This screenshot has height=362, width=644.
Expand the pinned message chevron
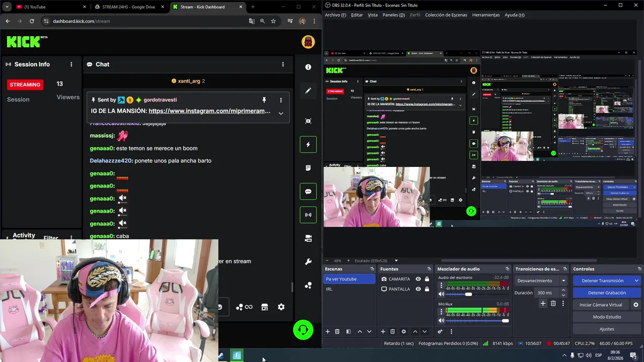coord(281,113)
